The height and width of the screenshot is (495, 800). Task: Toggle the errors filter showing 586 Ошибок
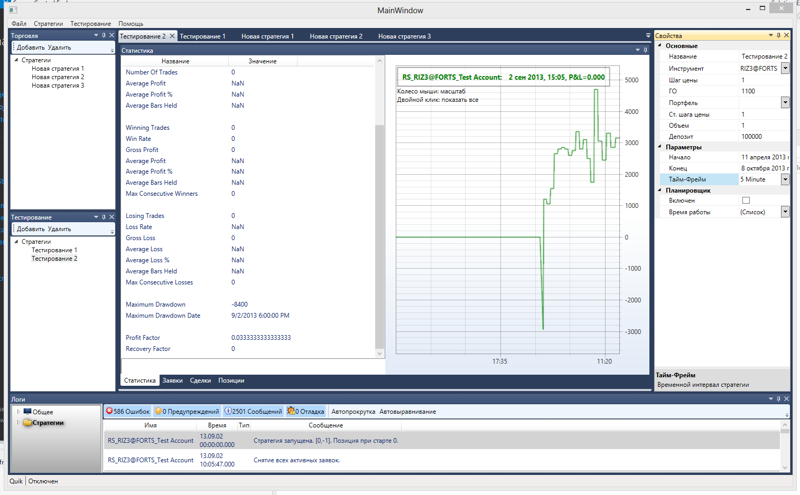point(127,410)
